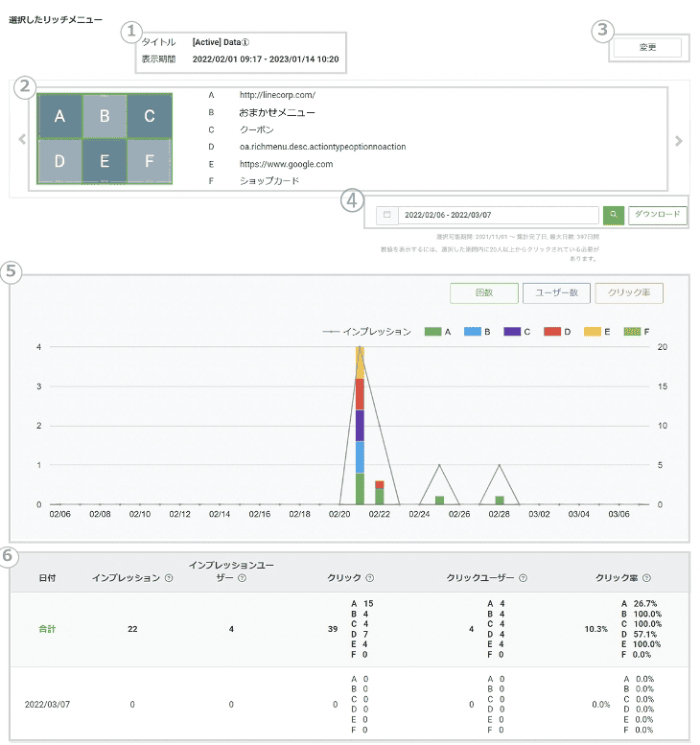The height and width of the screenshot is (745, 700).
Task: Toggle series F in the chart legend
Action: 637,332
